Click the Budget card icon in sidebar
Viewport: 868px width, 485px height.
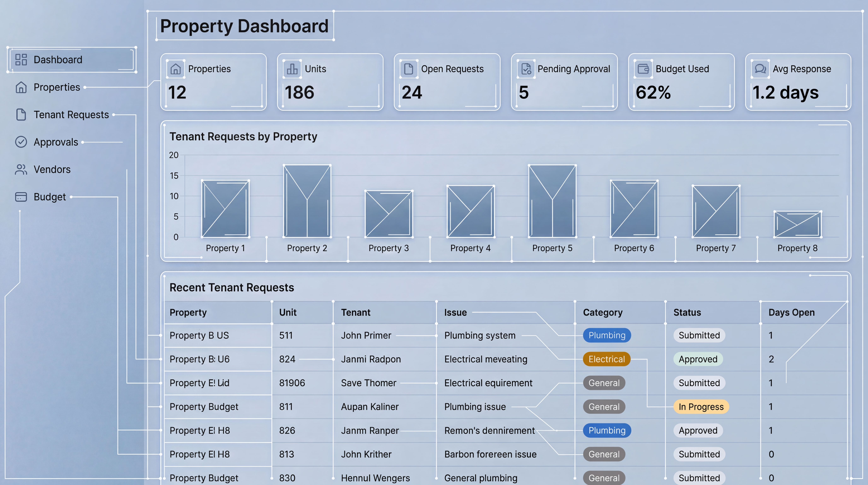[x=21, y=197]
